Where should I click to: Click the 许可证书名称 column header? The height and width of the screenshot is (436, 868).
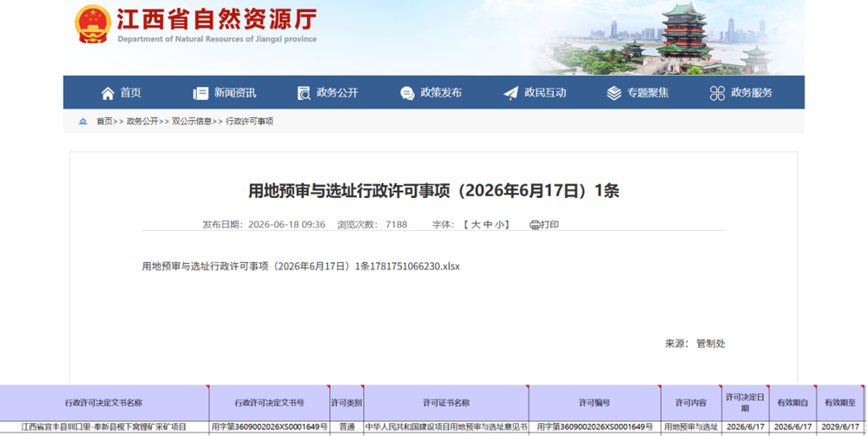click(x=446, y=403)
